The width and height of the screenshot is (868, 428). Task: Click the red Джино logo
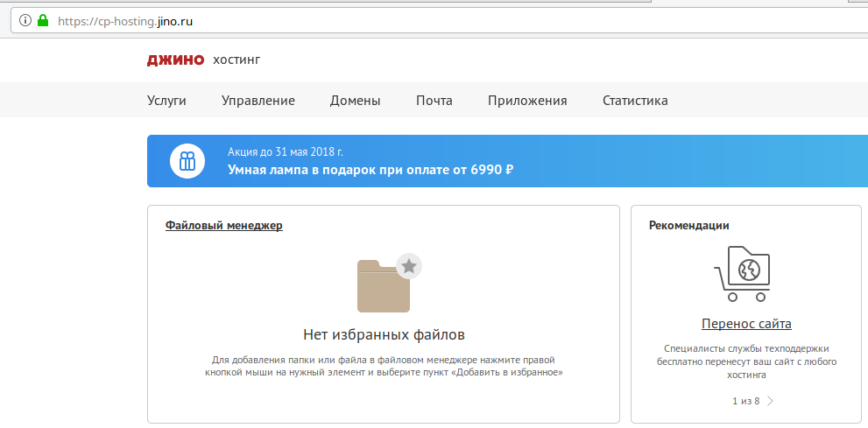point(175,60)
